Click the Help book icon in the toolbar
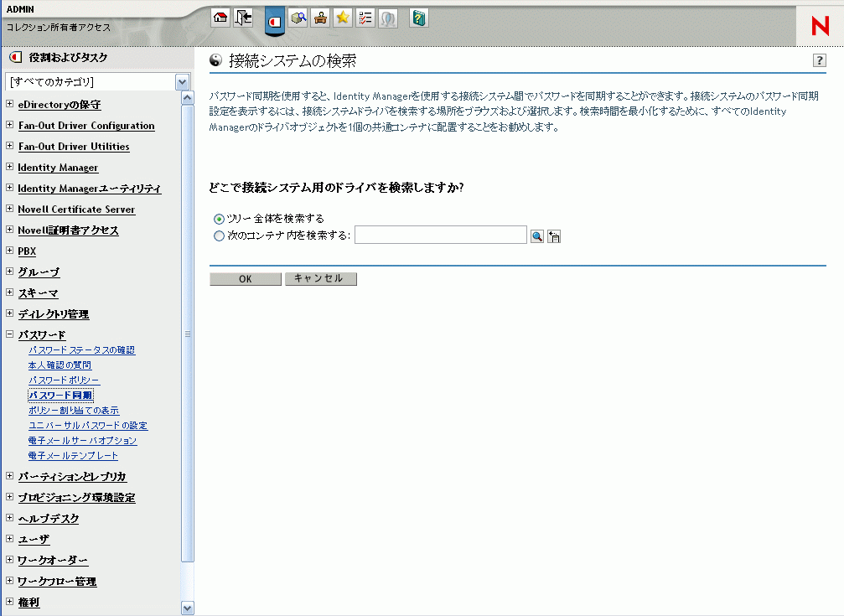This screenshot has height=616, width=844. [x=417, y=17]
